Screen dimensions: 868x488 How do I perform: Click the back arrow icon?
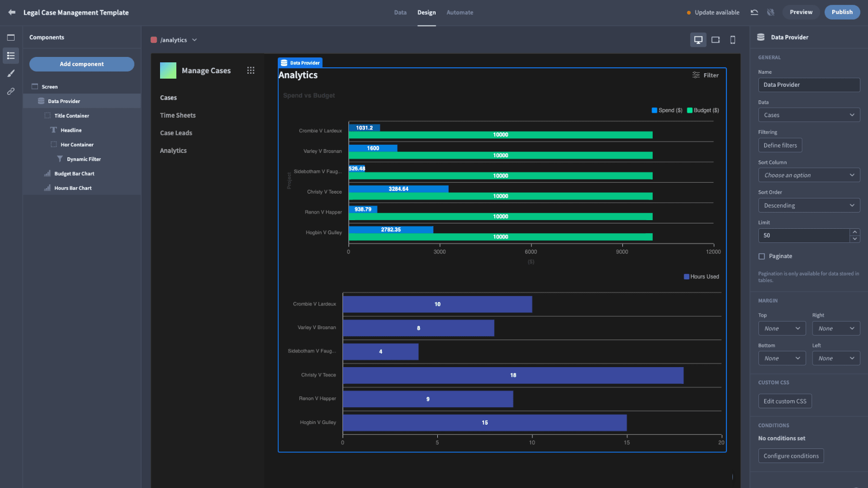12,12
